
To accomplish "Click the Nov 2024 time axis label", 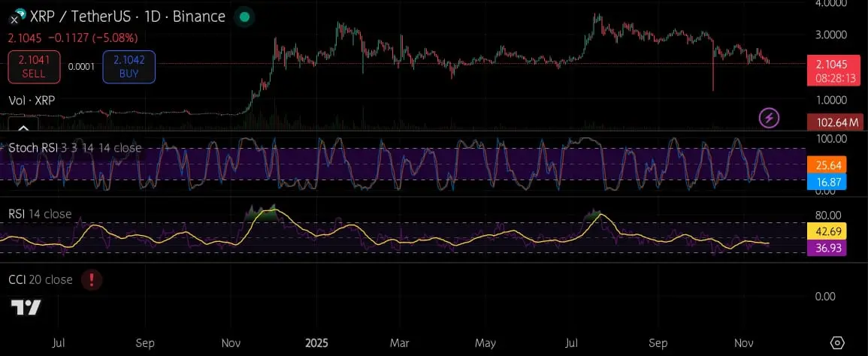I will (231, 342).
